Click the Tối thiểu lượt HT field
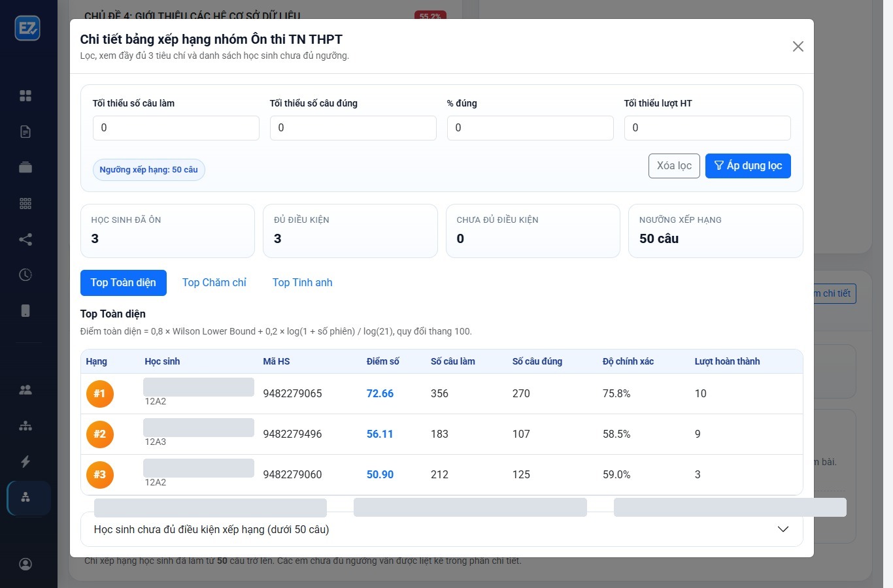The image size is (893, 588). pyautogui.click(x=707, y=128)
